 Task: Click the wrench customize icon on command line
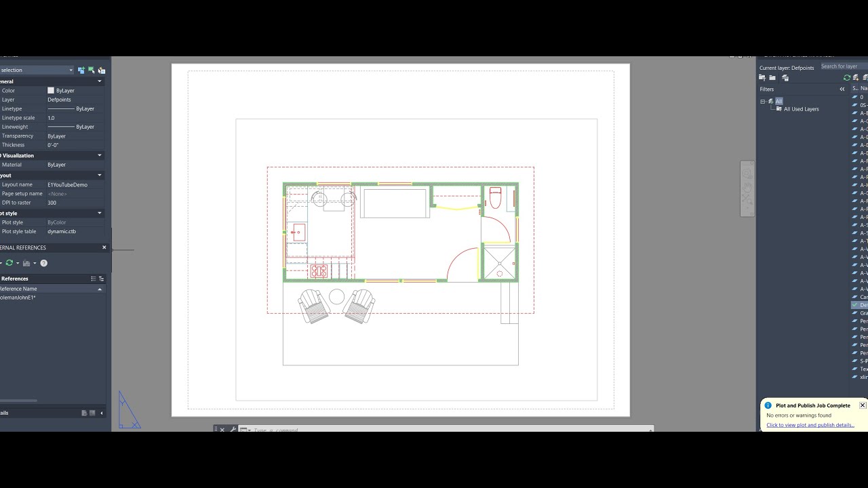pyautogui.click(x=233, y=429)
